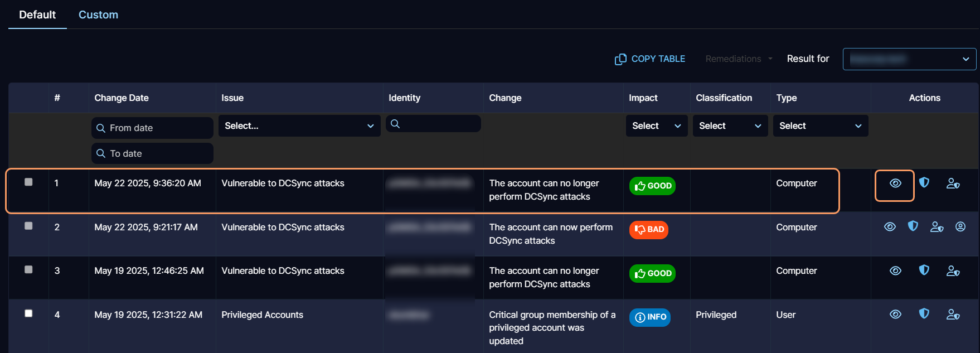Open the Result for dropdown
The height and width of the screenshot is (353, 980).
pos(909,59)
